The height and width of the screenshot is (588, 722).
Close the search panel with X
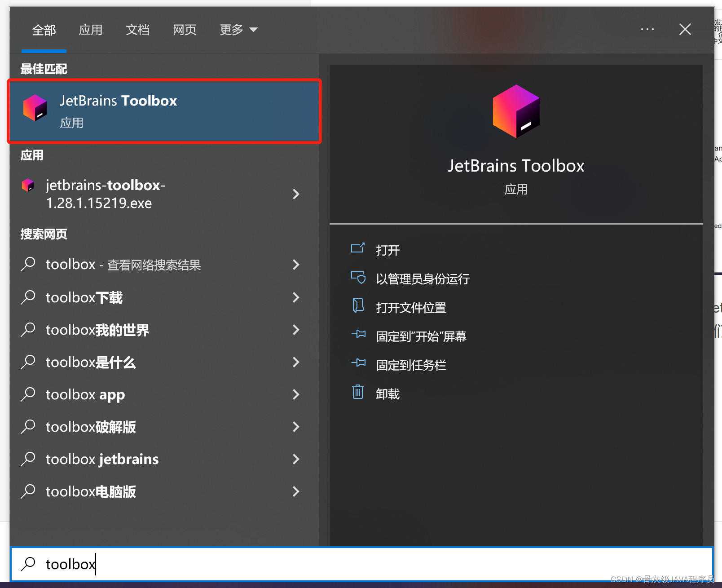pyautogui.click(x=685, y=29)
